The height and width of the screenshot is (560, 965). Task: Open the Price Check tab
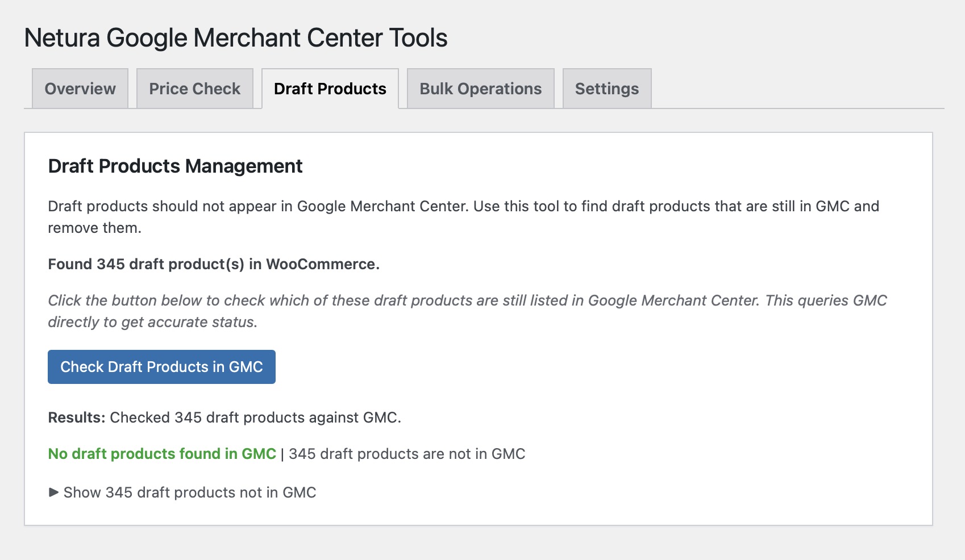coord(194,89)
